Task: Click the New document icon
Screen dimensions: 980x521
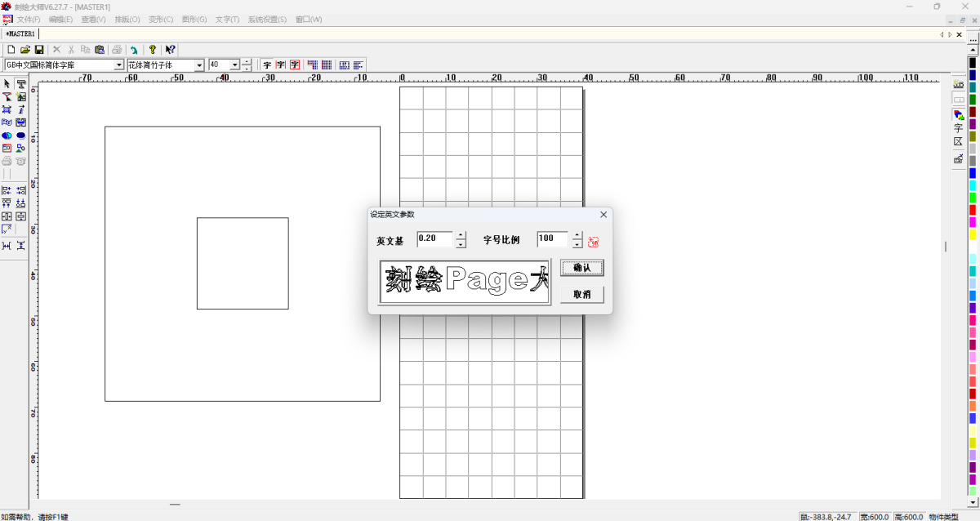Action: click(x=11, y=50)
